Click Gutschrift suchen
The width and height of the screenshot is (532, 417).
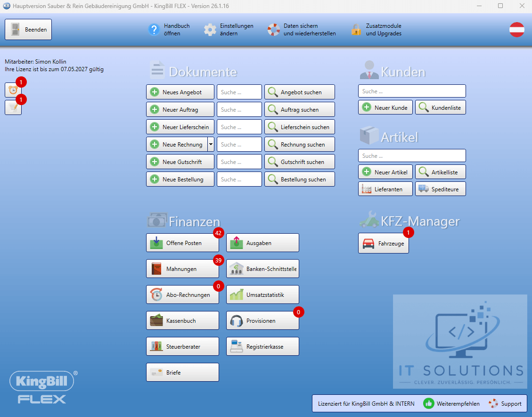tap(300, 162)
